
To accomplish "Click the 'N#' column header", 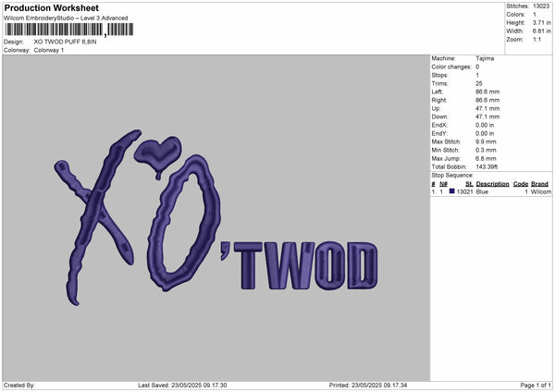I will click(x=443, y=184).
